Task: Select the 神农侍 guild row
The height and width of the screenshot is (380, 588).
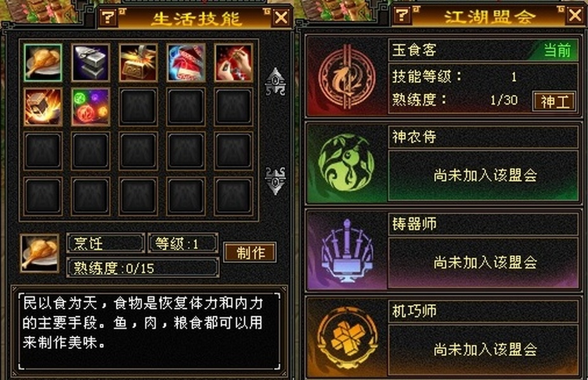Action: [x=443, y=163]
